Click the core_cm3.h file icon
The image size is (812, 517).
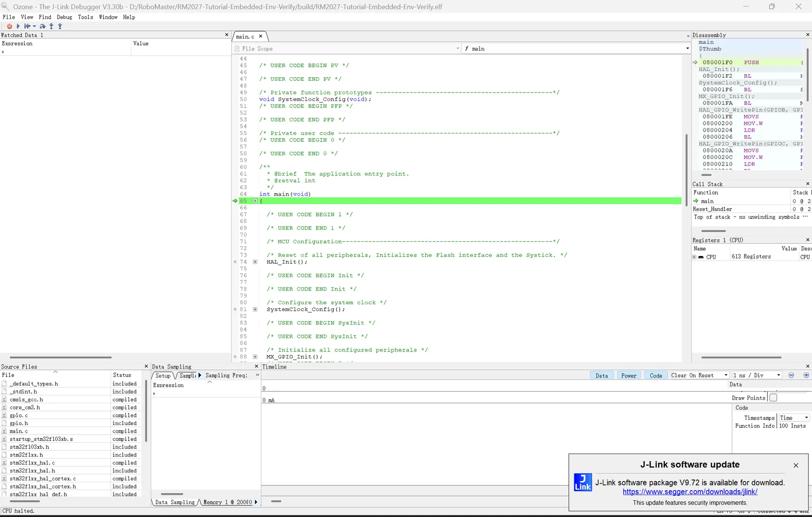[5, 407]
